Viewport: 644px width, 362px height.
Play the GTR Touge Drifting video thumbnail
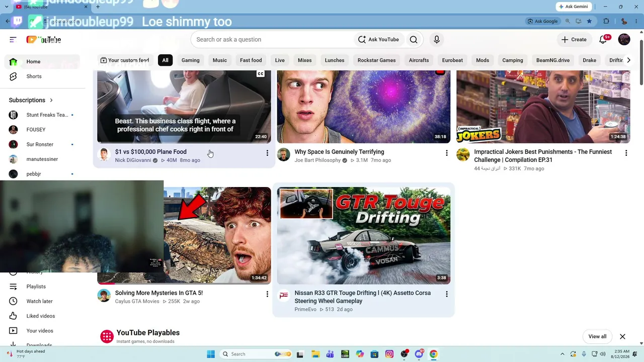(364, 236)
